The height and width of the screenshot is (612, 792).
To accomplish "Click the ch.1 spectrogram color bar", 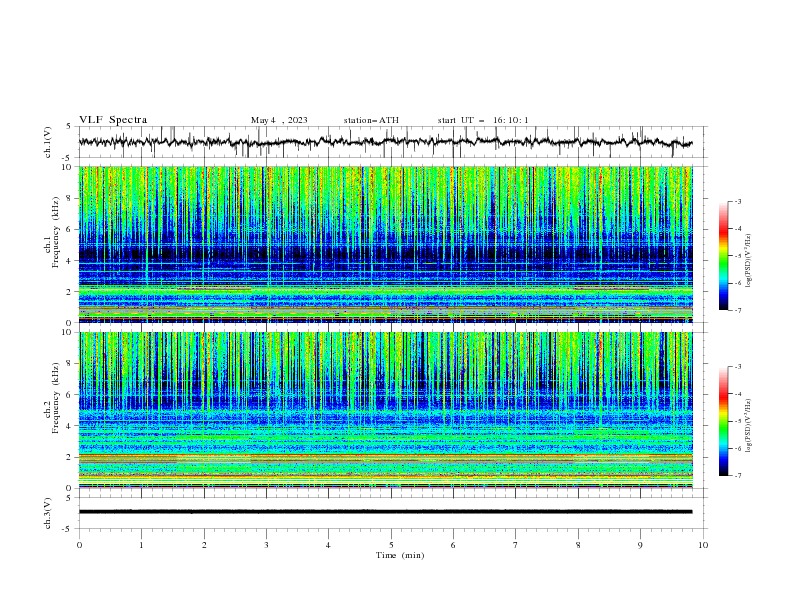I will pos(723,255).
